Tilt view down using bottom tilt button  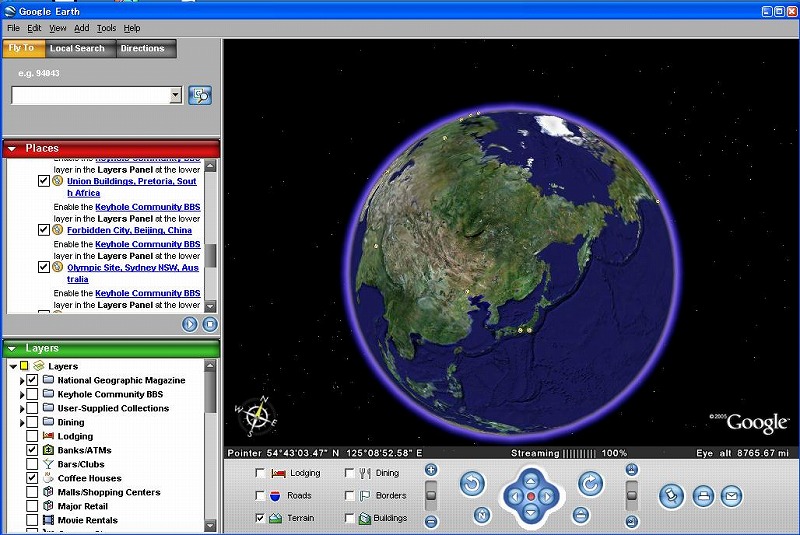click(x=632, y=522)
